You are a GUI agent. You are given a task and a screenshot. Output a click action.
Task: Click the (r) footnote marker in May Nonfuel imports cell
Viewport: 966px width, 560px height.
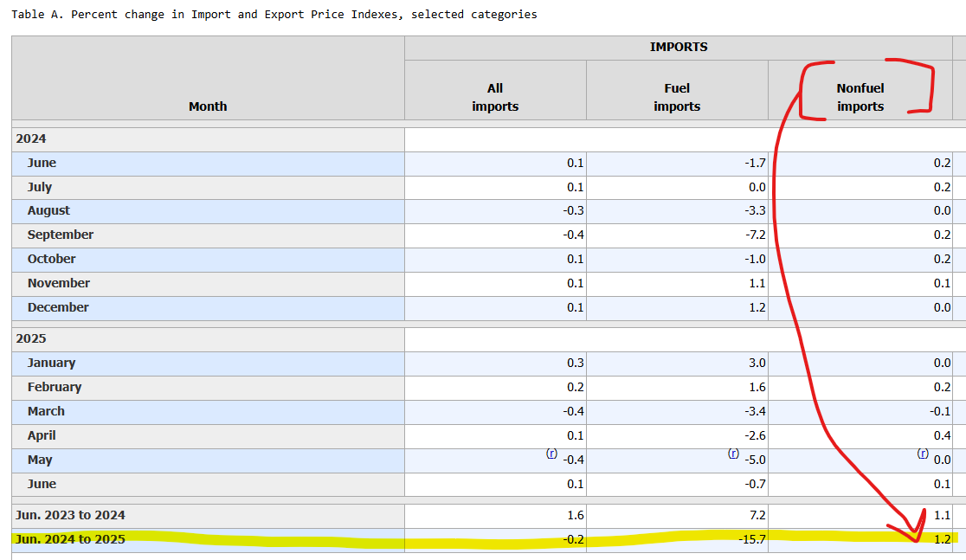(x=923, y=454)
